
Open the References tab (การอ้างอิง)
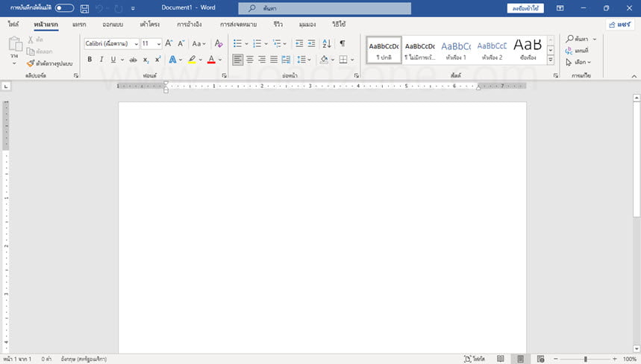point(190,25)
